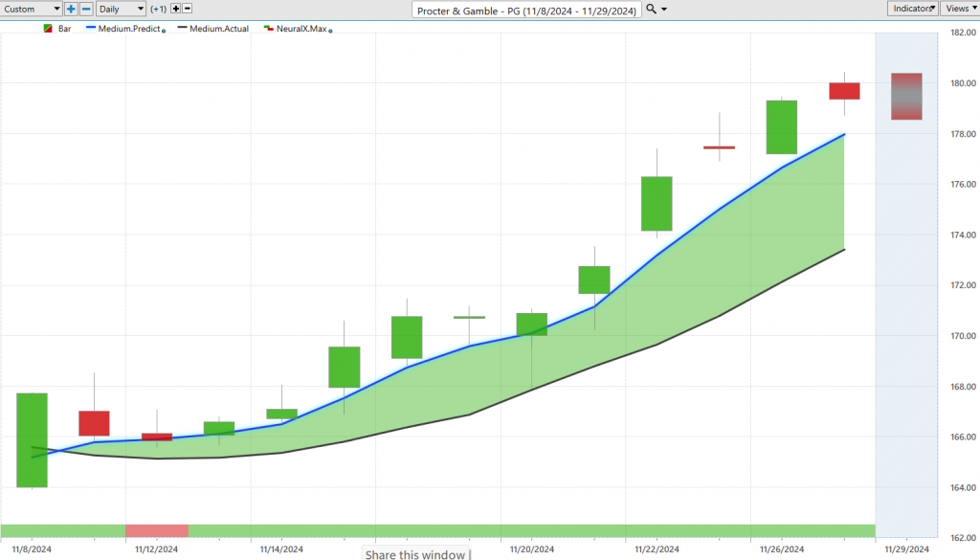Click the tall green 11/8/2024 candlestick

coord(32,440)
